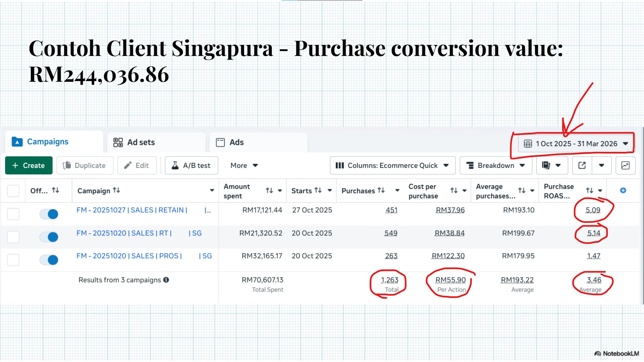Click ROAS value 1.47
The image size is (644, 362).
coord(594,256)
